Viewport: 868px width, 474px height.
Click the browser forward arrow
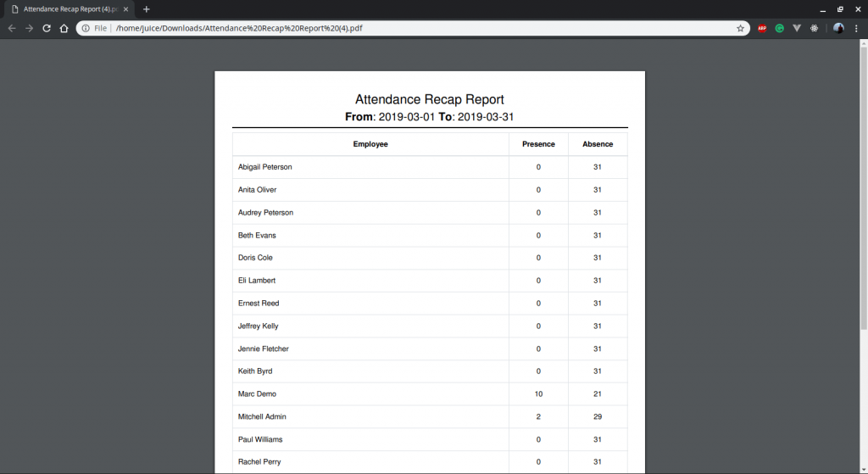click(x=30, y=28)
